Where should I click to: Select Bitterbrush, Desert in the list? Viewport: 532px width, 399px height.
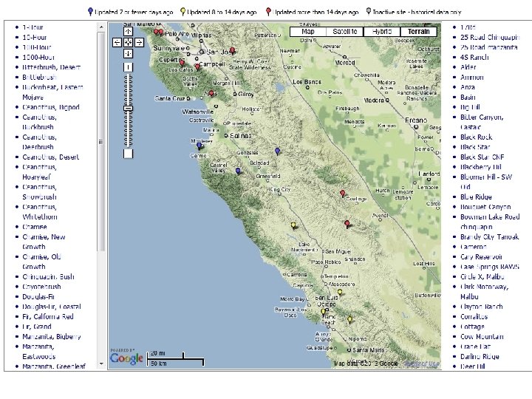coord(51,67)
